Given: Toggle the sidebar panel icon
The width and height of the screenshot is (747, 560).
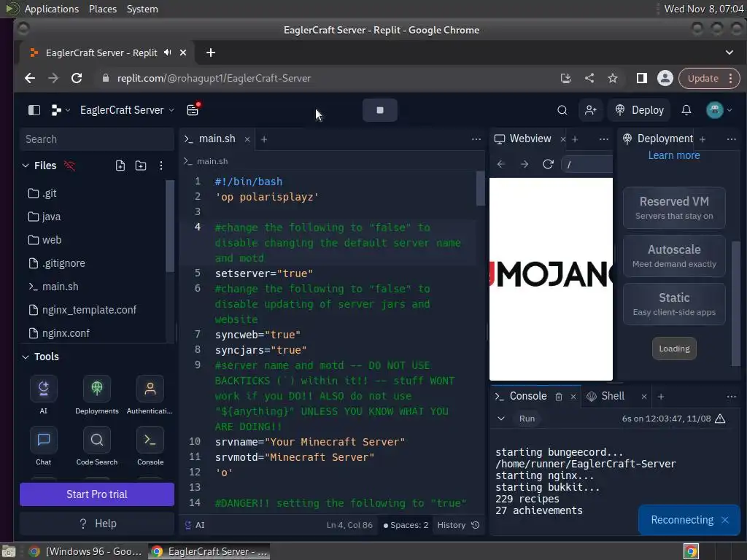Looking at the screenshot, I should [x=34, y=110].
